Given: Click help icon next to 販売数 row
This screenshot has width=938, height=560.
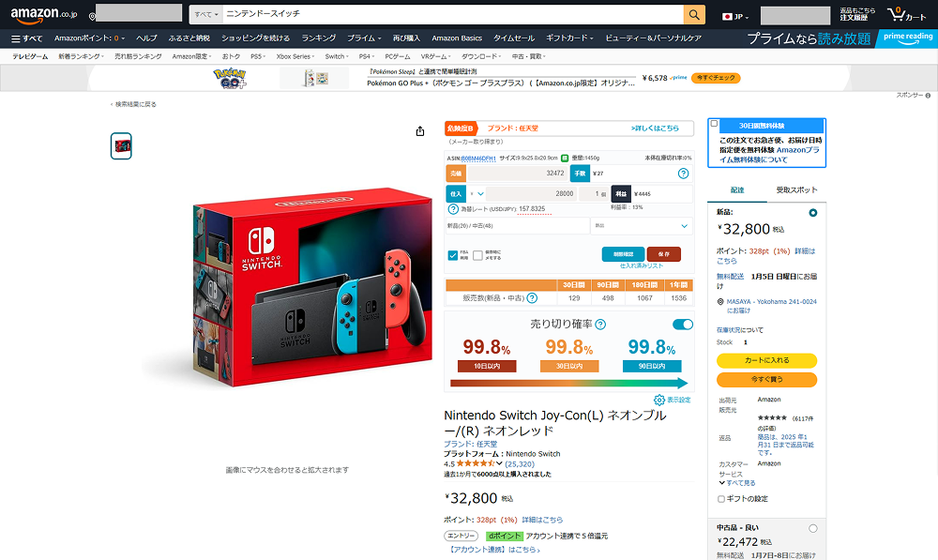Looking at the screenshot, I should point(532,298).
